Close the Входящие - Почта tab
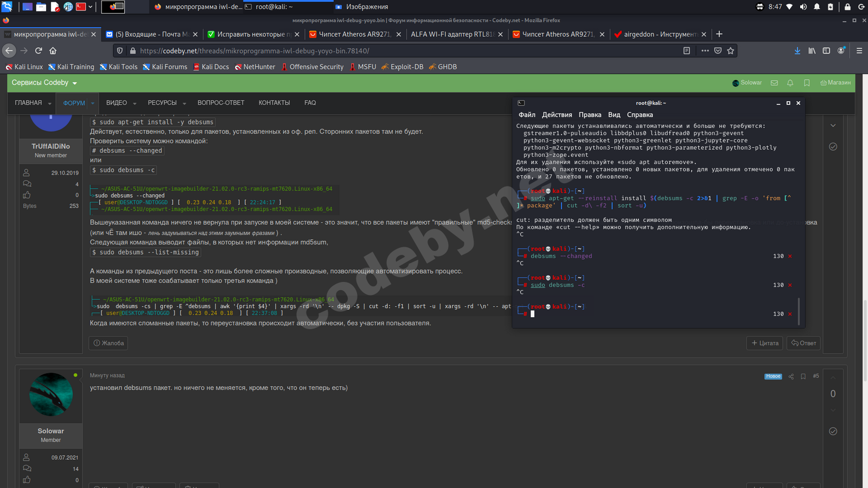Image resolution: width=868 pixels, height=488 pixels. point(195,34)
